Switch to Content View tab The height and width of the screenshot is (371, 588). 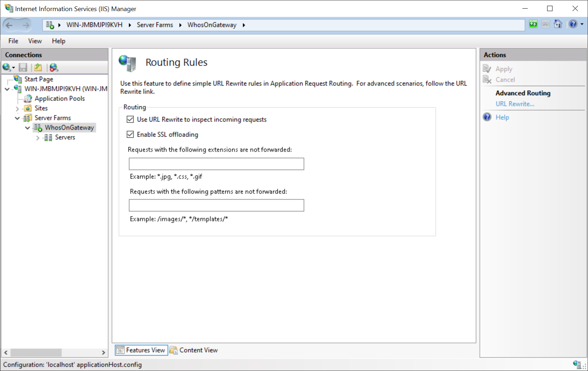194,350
